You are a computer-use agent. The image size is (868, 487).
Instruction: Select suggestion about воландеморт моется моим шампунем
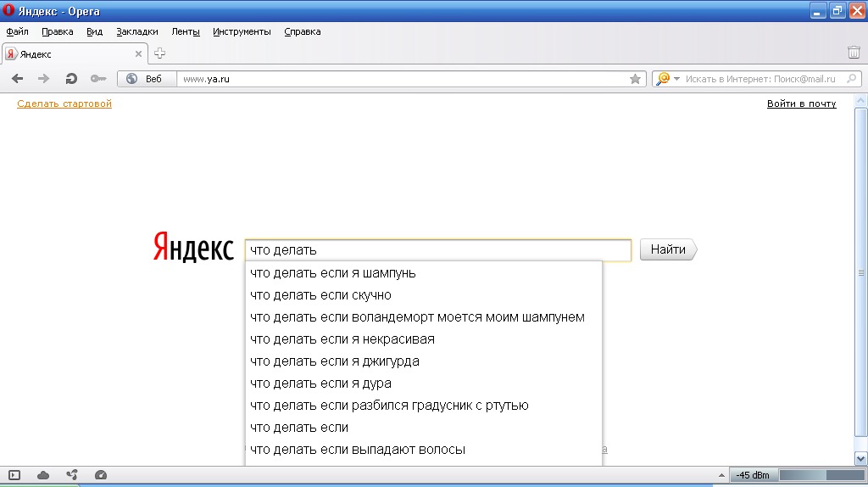(424, 317)
